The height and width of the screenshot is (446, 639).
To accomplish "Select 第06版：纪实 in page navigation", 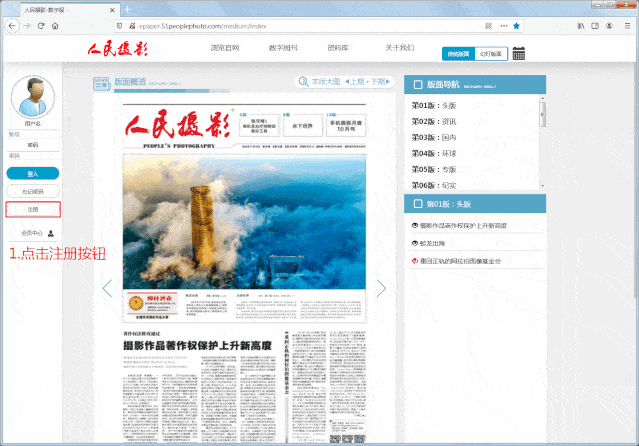I will [434, 185].
